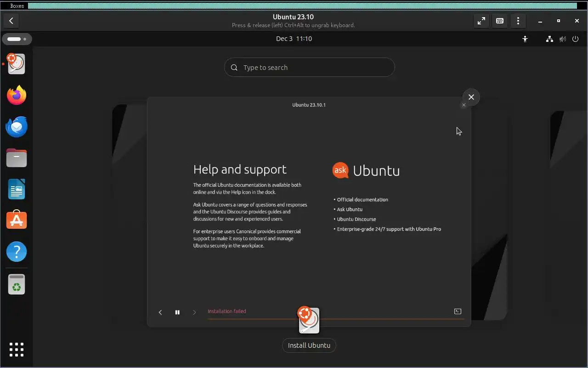The height and width of the screenshot is (368, 588).
Task: Open Firefox from the dock
Action: click(17, 95)
